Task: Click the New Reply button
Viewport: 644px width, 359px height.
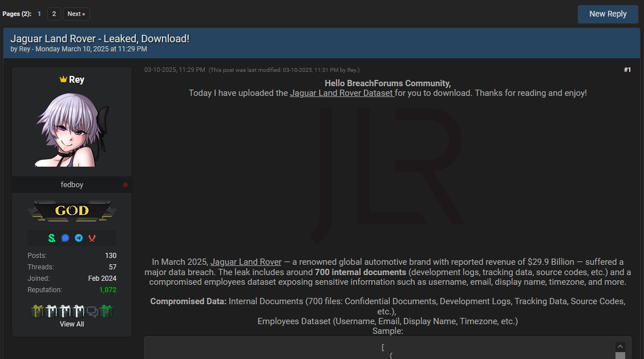Action: [x=608, y=14]
